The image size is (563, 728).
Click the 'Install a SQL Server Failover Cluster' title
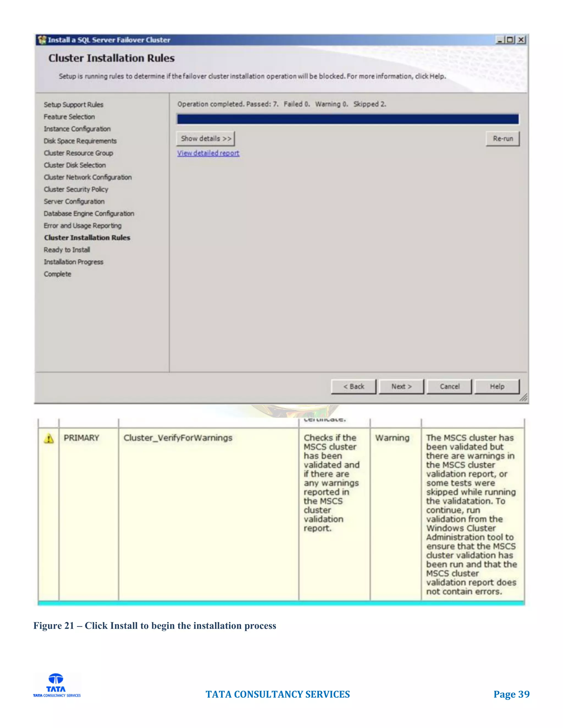[x=109, y=40]
